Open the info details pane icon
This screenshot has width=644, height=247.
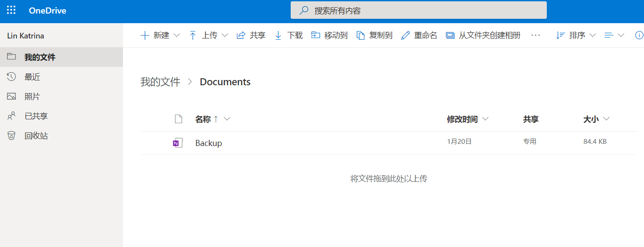pyautogui.click(x=639, y=35)
